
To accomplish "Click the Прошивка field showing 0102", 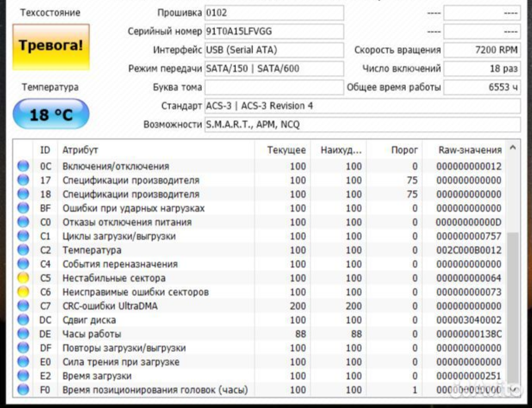I will [274, 13].
